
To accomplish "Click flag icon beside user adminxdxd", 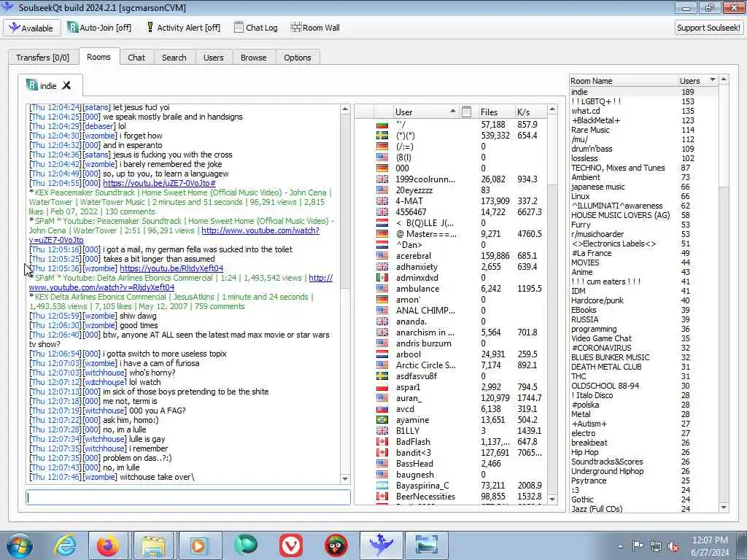I will 382,278.
